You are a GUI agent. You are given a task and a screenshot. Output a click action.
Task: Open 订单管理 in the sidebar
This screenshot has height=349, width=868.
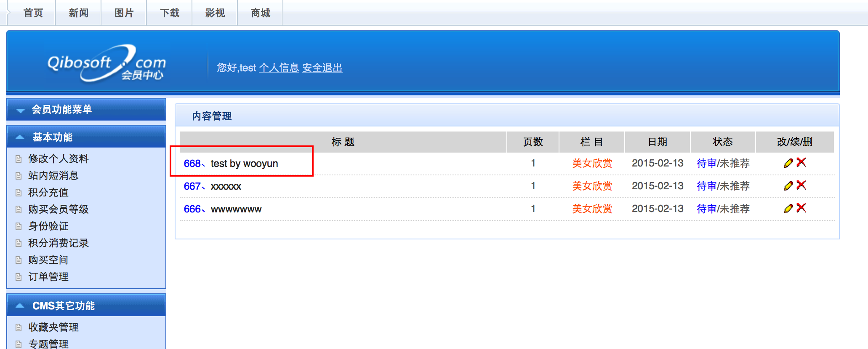pos(48,277)
